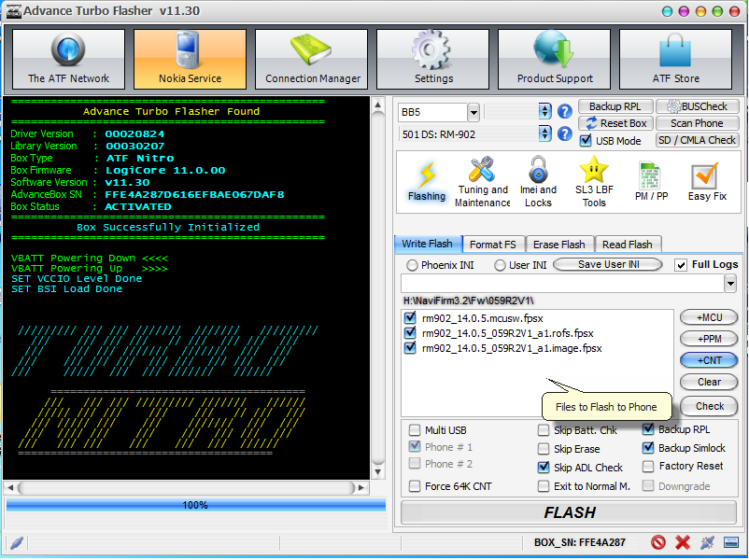Click the orange title bar circle button
749x560 pixels.
click(x=700, y=11)
